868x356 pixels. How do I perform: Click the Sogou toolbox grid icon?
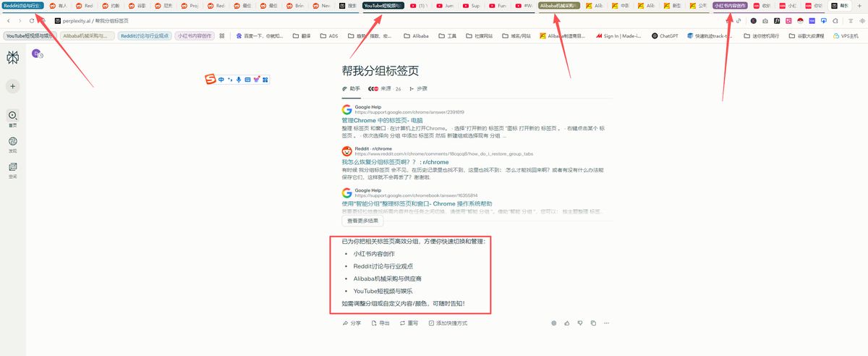[x=265, y=79]
